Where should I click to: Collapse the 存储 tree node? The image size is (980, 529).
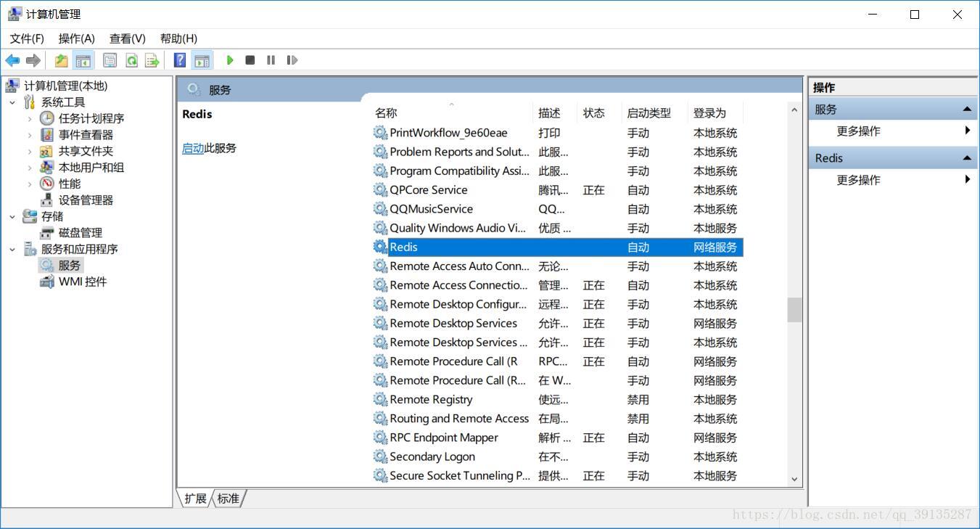12,216
